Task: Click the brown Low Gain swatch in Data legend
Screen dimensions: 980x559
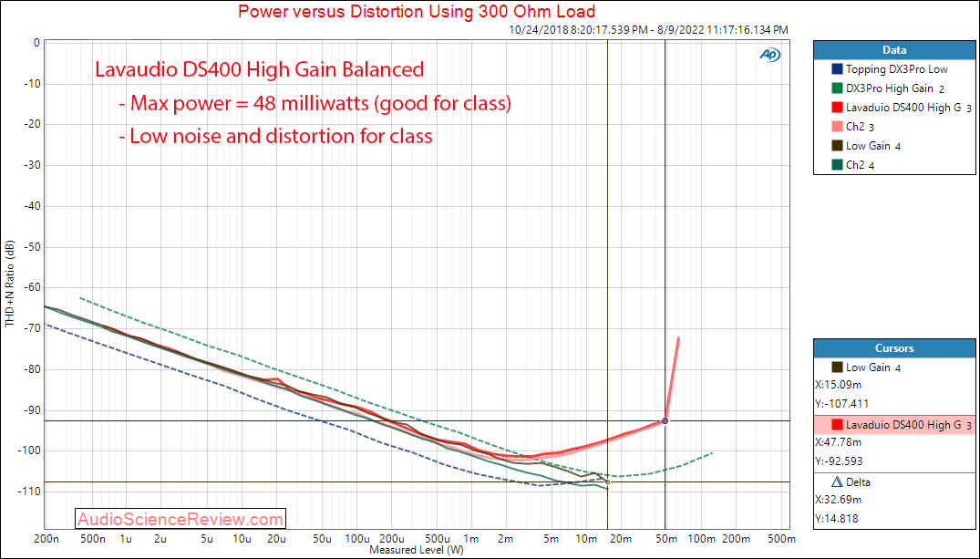Action: [838, 146]
